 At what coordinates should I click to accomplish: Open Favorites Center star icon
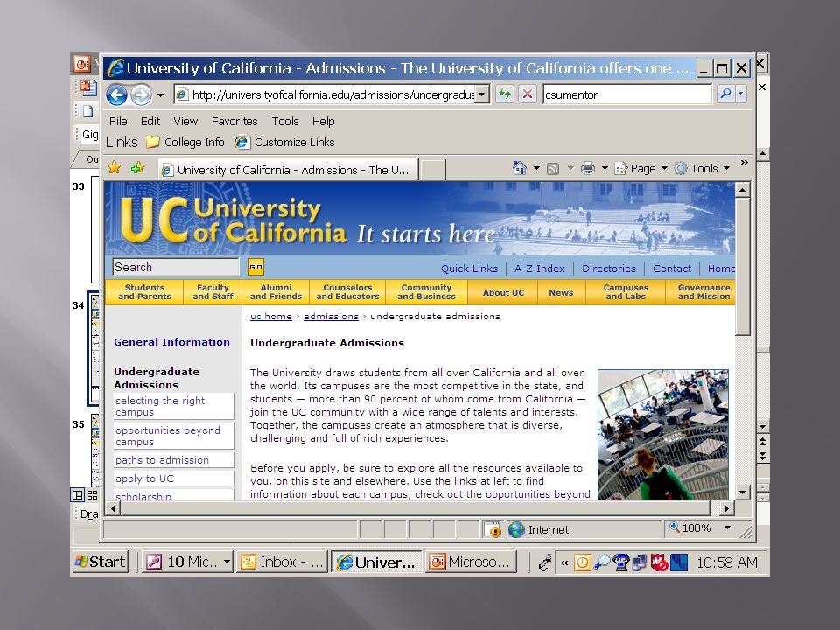click(114, 168)
